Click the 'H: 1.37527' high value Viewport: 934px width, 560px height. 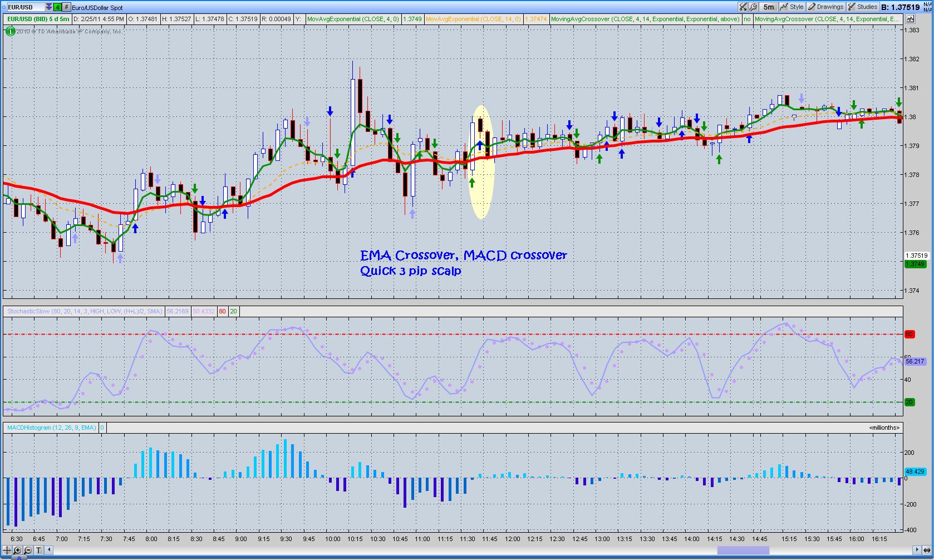click(176, 19)
